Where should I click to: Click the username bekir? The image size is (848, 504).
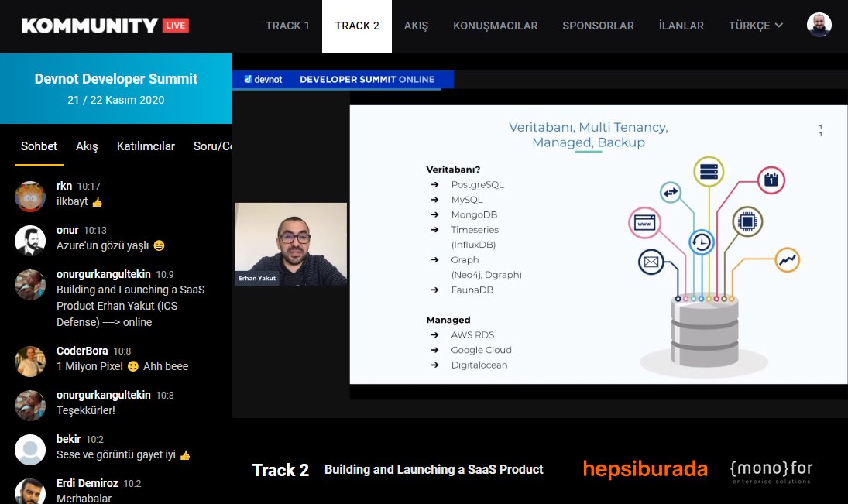coord(68,438)
